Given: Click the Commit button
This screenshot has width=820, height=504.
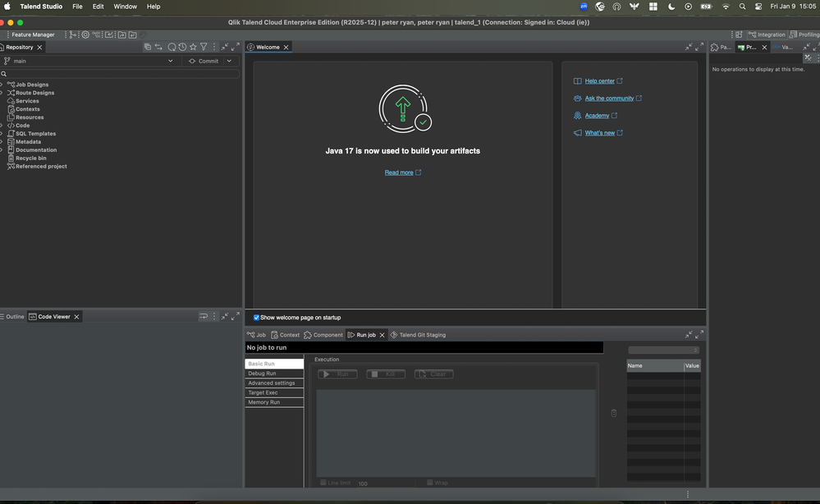Looking at the screenshot, I should pyautogui.click(x=204, y=61).
